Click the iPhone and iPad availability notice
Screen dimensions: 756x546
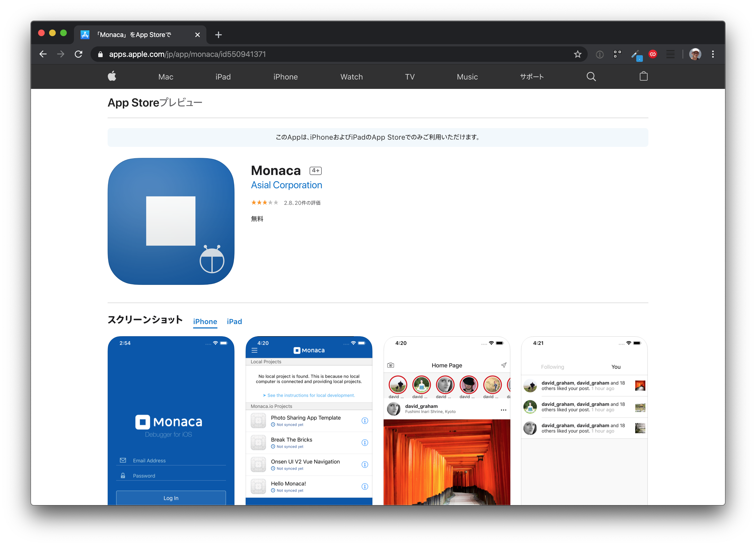378,137
